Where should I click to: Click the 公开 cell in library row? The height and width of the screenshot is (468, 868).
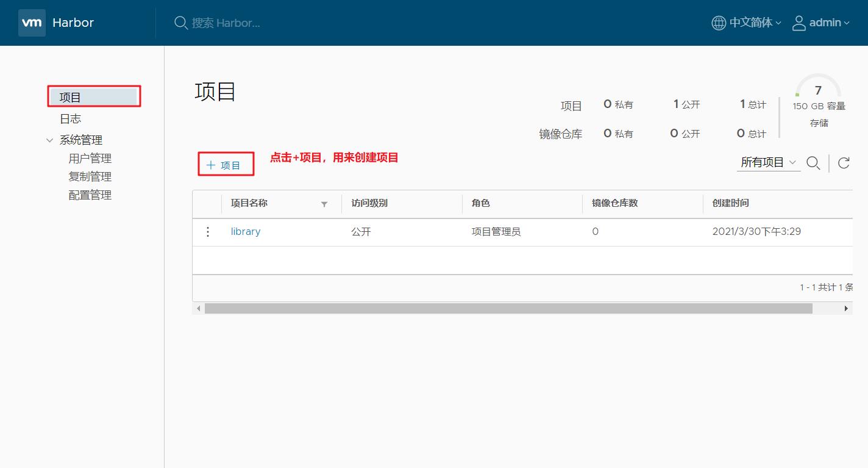[x=361, y=232]
